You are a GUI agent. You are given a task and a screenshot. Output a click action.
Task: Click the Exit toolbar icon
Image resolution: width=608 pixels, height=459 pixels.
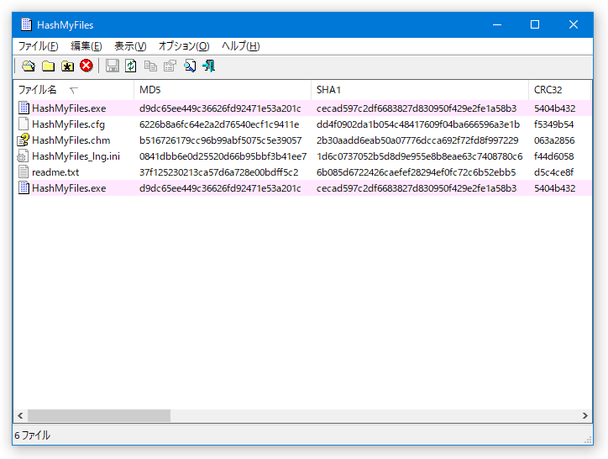209,66
